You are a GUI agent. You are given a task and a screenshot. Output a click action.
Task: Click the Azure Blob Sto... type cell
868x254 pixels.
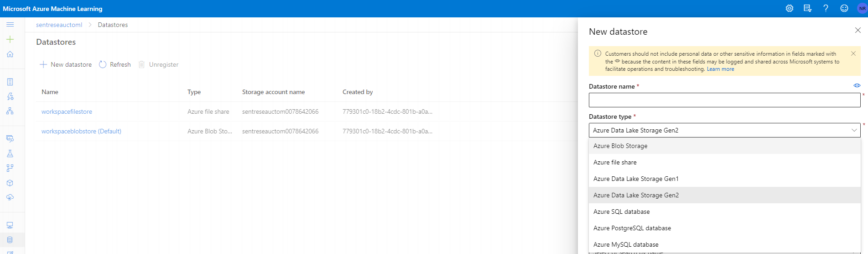pos(209,131)
